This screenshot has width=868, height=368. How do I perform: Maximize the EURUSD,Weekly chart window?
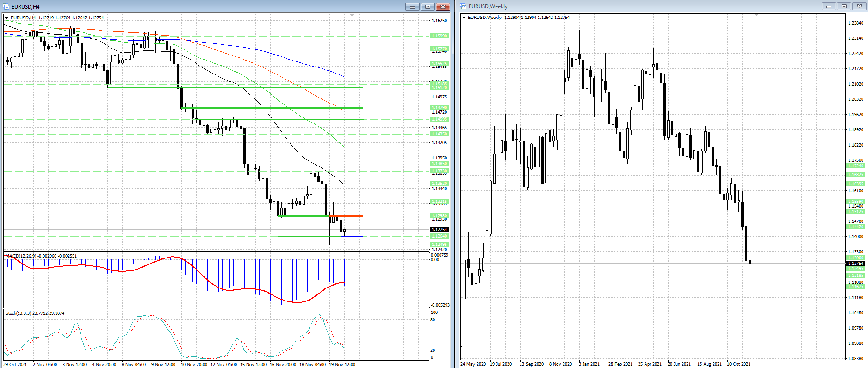coord(844,6)
